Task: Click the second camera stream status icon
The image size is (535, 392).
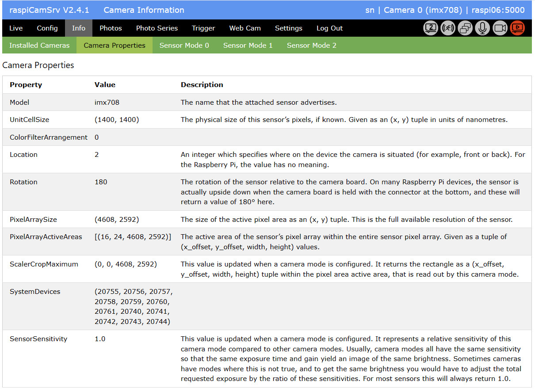Action: click(431, 28)
